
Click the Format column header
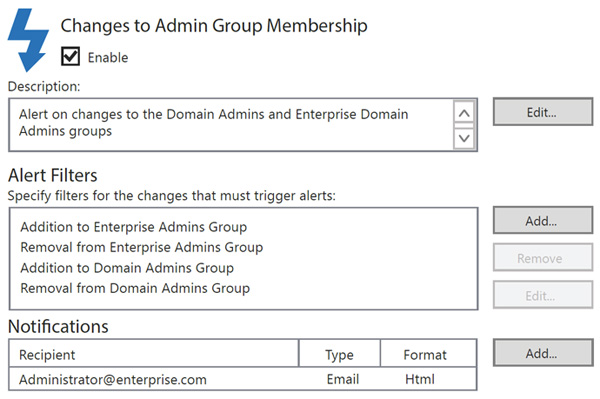(x=428, y=354)
